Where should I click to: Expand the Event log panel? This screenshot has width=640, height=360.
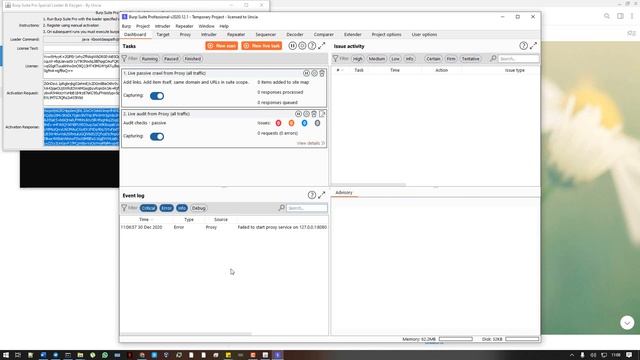(322, 195)
